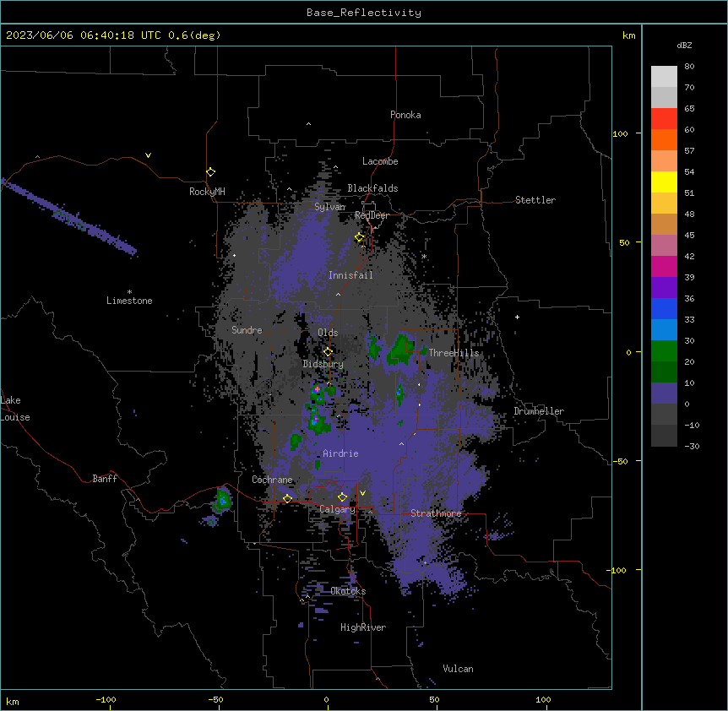Click the asterisk marker east of Innisfail

click(x=424, y=256)
